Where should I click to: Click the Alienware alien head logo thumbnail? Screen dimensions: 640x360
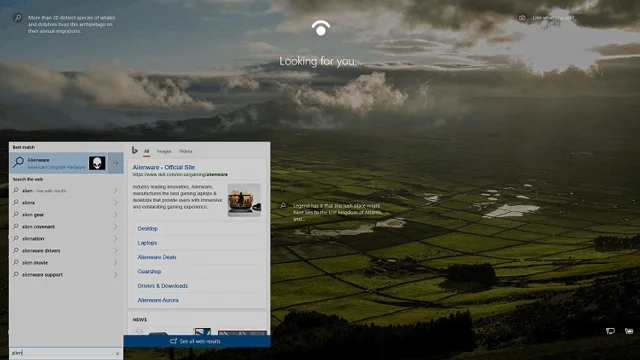[x=97, y=163]
